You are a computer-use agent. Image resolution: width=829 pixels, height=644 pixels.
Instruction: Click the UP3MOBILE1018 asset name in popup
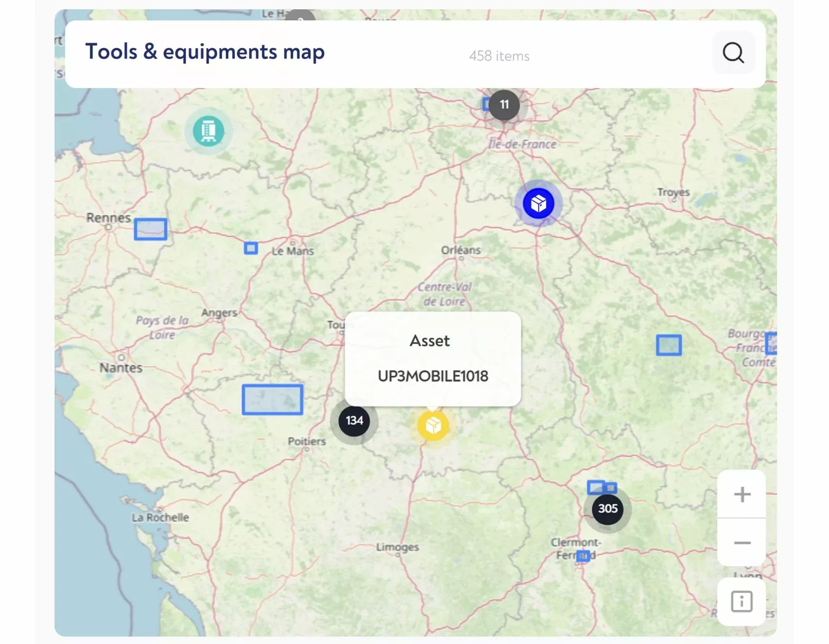433,376
